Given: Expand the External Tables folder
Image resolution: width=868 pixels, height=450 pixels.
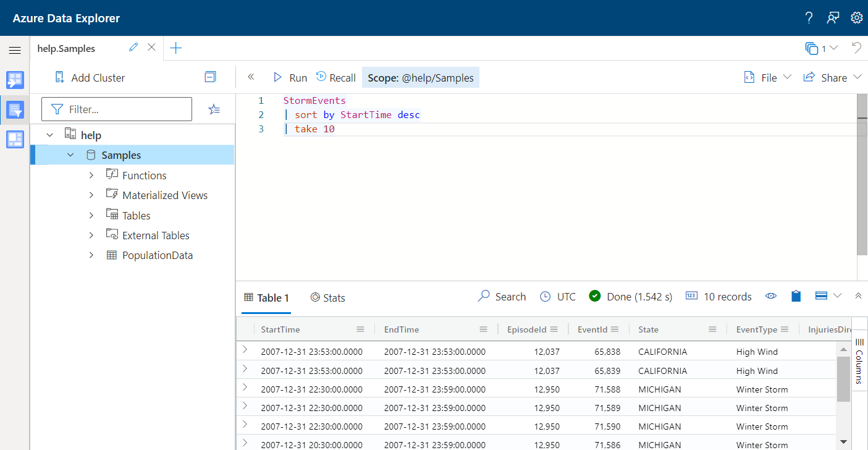Looking at the screenshot, I should coord(91,236).
